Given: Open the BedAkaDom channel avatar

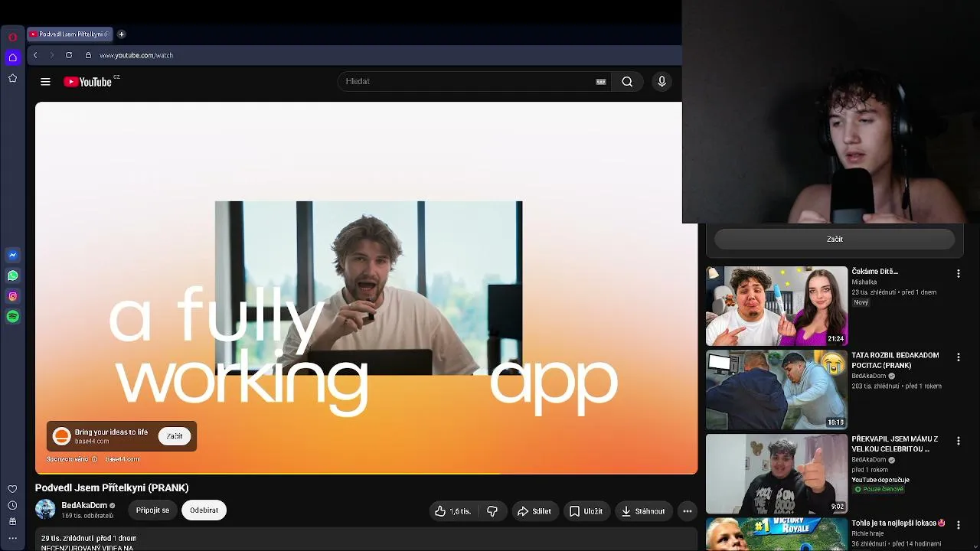Looking at the screenshot, I should [x=45, y=509].
